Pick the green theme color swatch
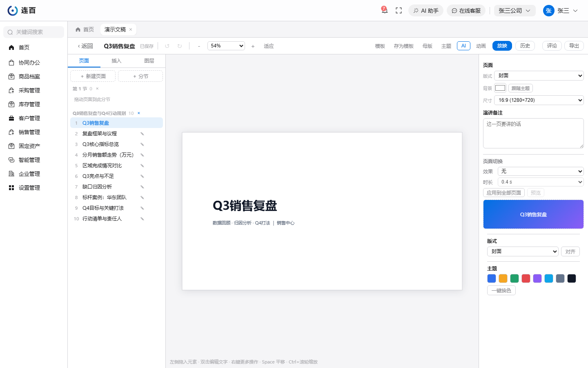Viewport: 588px width, 368px height. (x=514, y=278)
